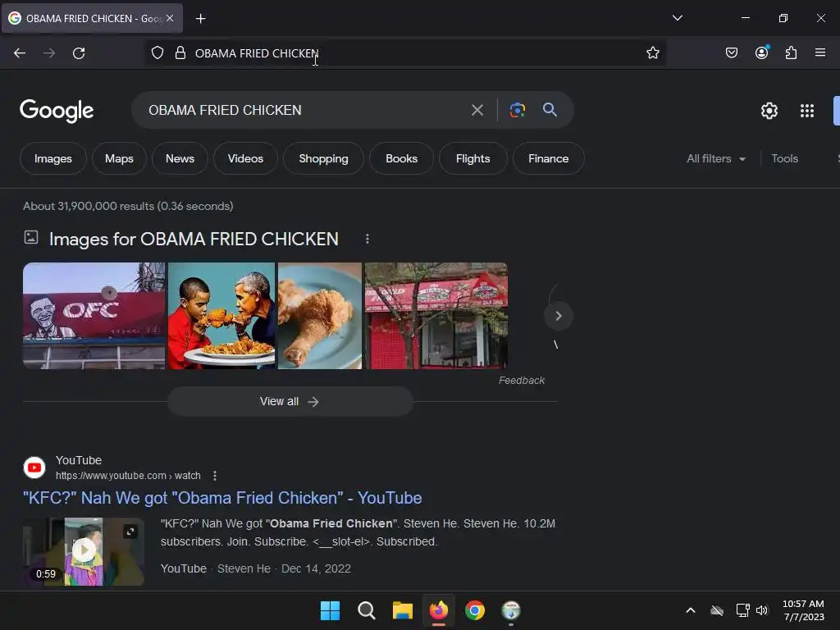This screenshot has width=840, height=630.
Task: Switch to Maps results tab
Action: (x=119, y=158)
